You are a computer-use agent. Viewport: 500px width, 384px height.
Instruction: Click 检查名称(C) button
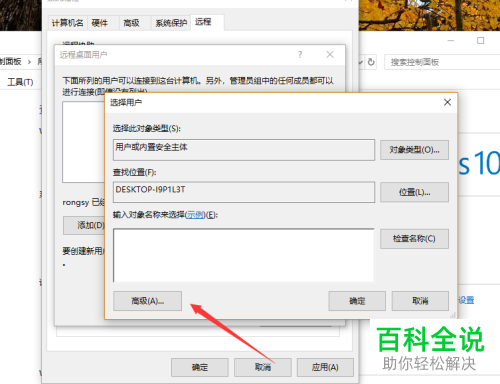tap(414, 239)
